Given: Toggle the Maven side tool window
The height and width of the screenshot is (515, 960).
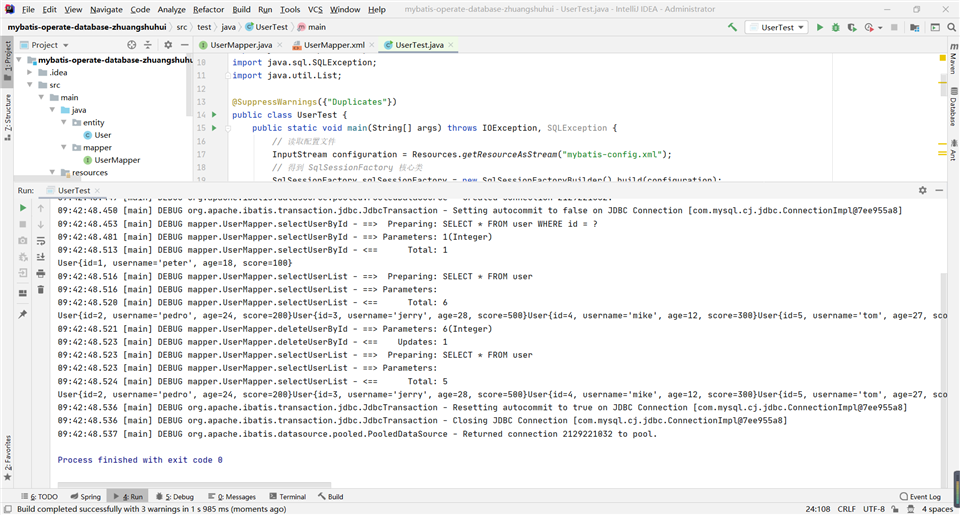Looking at the screenshot, I should [x=953, y=59].
